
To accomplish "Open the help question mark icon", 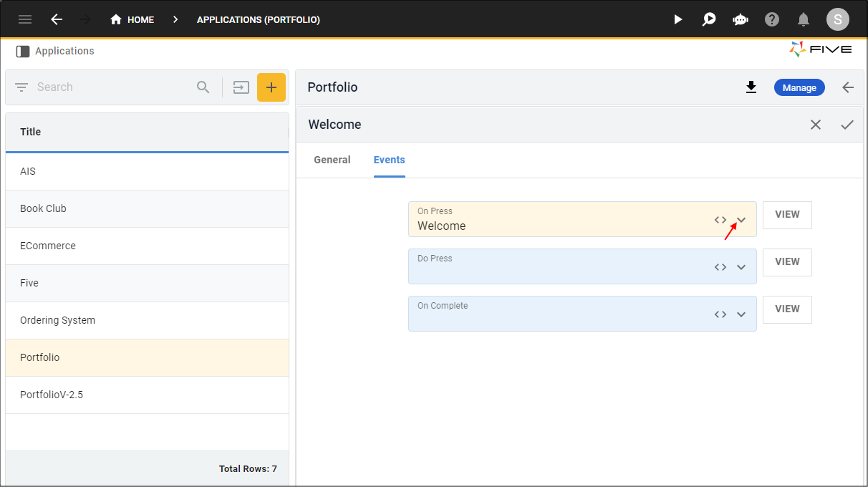I will [x=772, y=19].
